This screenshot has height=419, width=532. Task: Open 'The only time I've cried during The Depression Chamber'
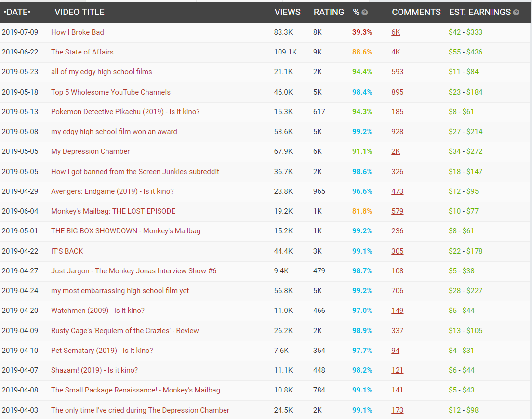tap(140, 410)
